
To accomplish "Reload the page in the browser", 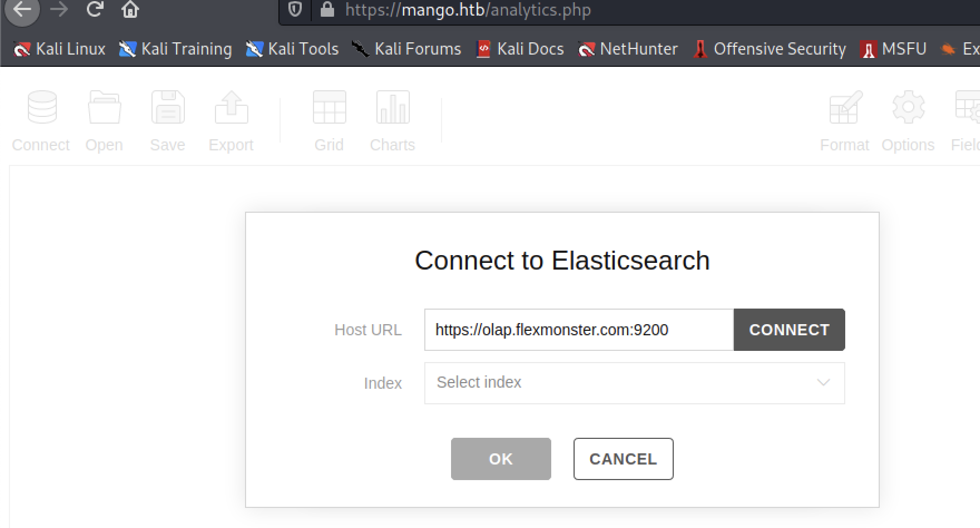I will (95, 9).
